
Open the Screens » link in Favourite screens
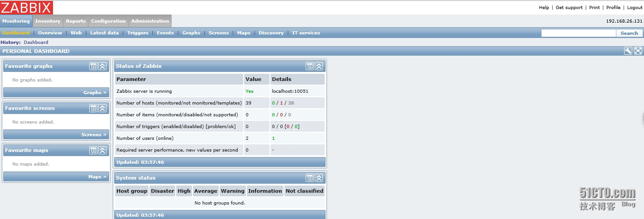[x=94, y=135]
